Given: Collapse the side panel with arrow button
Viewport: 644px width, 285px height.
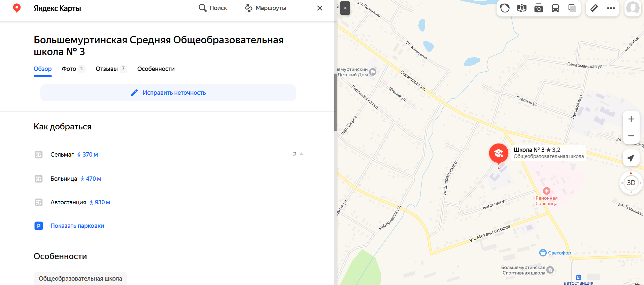Looking at the screenshot, I should (x=345, y=8).
